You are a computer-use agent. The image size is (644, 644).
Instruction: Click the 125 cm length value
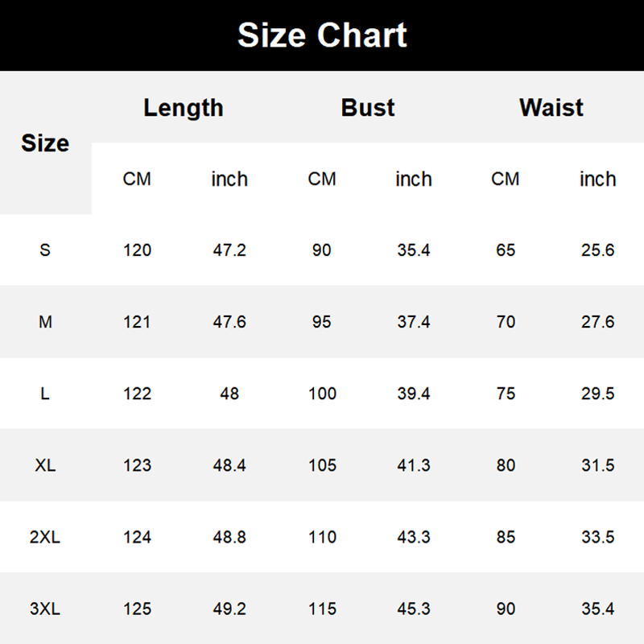pyautogui.click(x=137, y=609)
